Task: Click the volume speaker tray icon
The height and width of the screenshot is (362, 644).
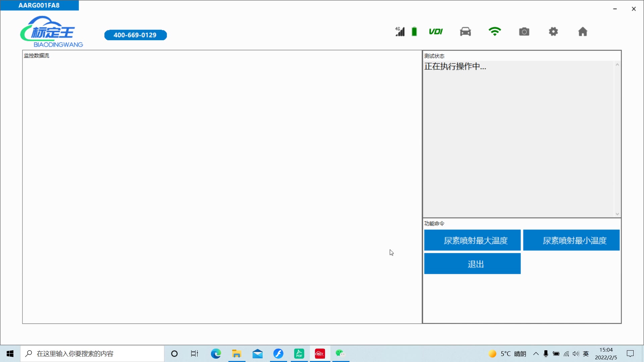Action: [576, 354]
